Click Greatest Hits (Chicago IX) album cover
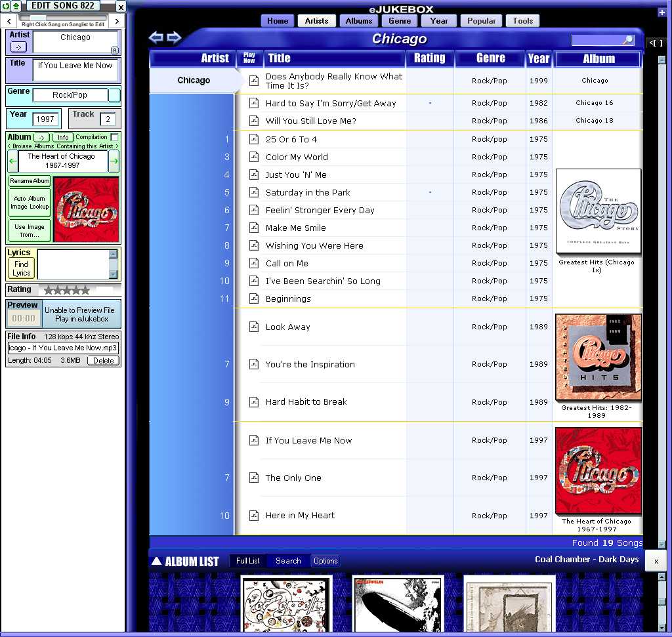This screenshot has height=637, width=672. [598, 211]
